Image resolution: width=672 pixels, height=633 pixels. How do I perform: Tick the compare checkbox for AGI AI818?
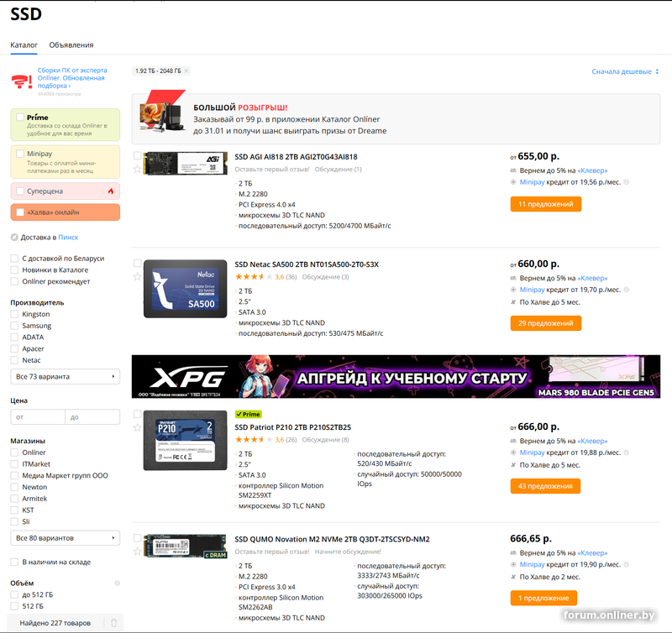[137, 155]
